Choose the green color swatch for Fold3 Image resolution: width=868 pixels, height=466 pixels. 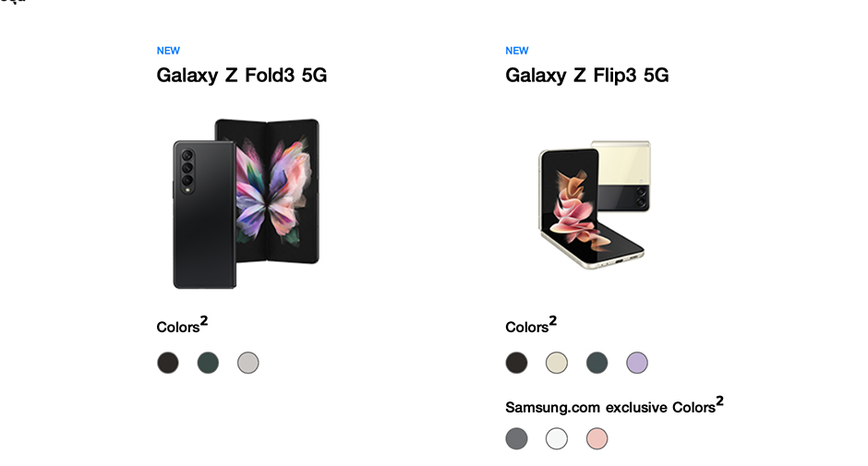tap(208, 363)
